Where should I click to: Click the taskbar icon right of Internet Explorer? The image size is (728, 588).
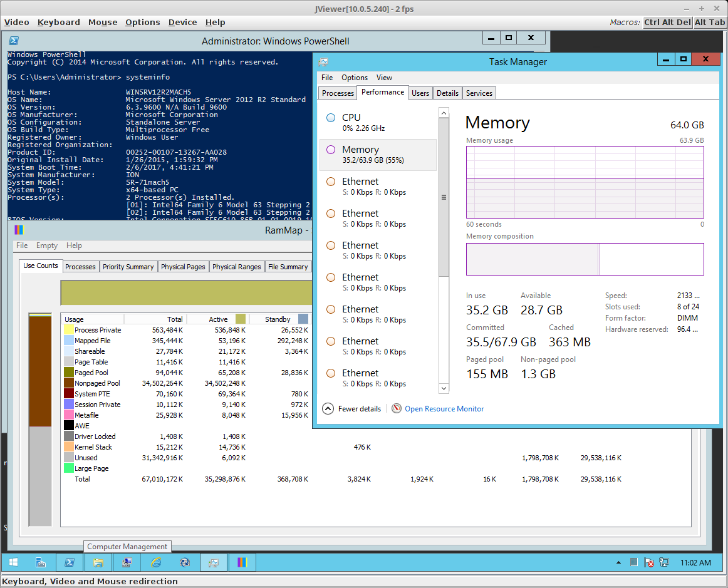(185, 562)
